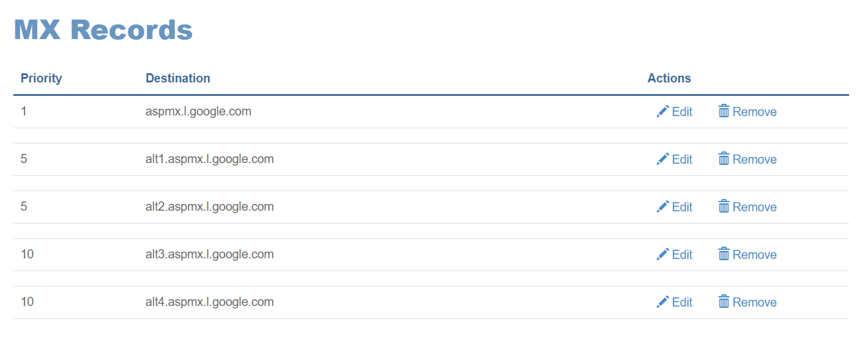This screenshot has height=342, width=868.
Task: Select the alt2.aspmx.l.google.com destination text
Action: (210, 207)
